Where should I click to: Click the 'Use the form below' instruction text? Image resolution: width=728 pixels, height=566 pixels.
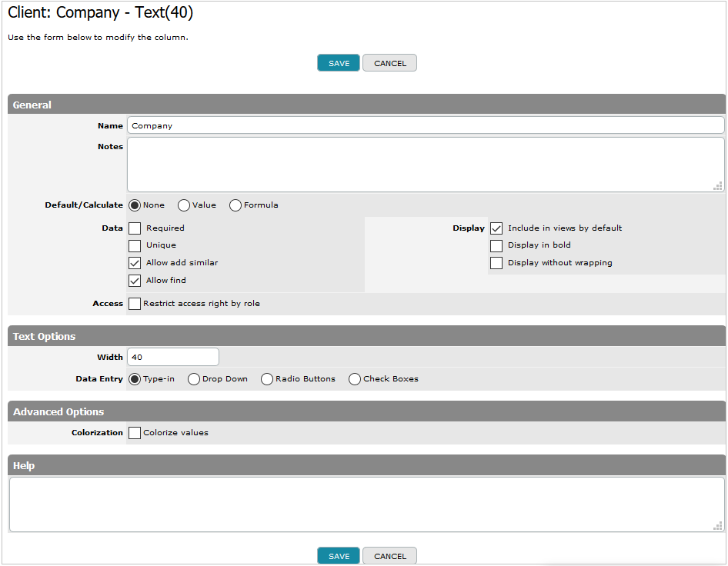tap(98, 37)
